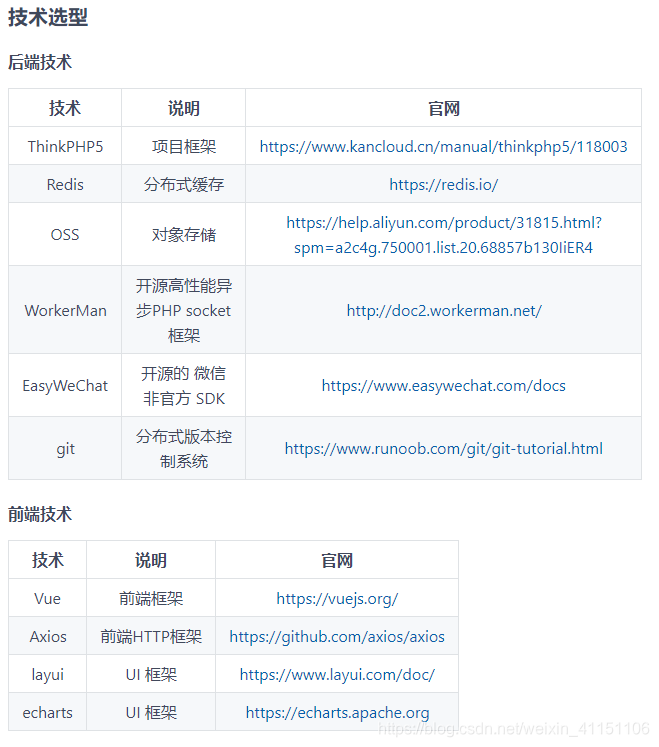
Task: Click the 前端框架 description cell
Action: [x=151, y=599]
